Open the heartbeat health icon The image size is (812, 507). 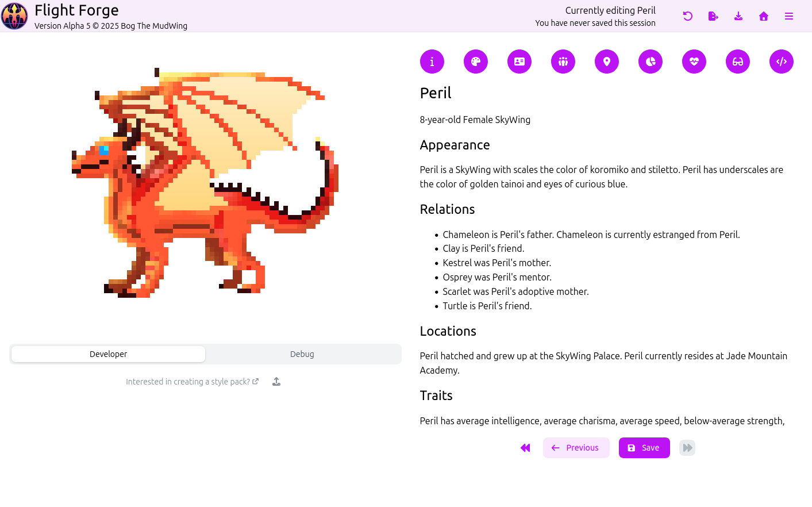tap(694, 62)
